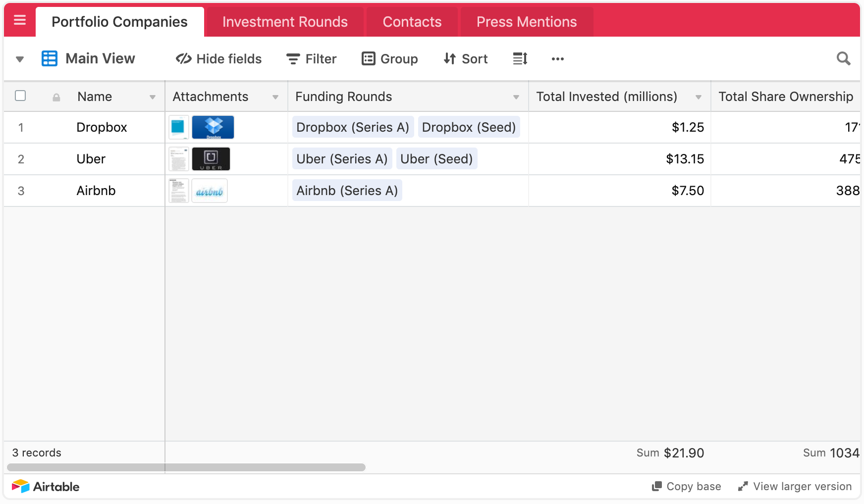Open Total Invested column dropdown
Screen dimensions: 864x504
click(x=699, y=98)
